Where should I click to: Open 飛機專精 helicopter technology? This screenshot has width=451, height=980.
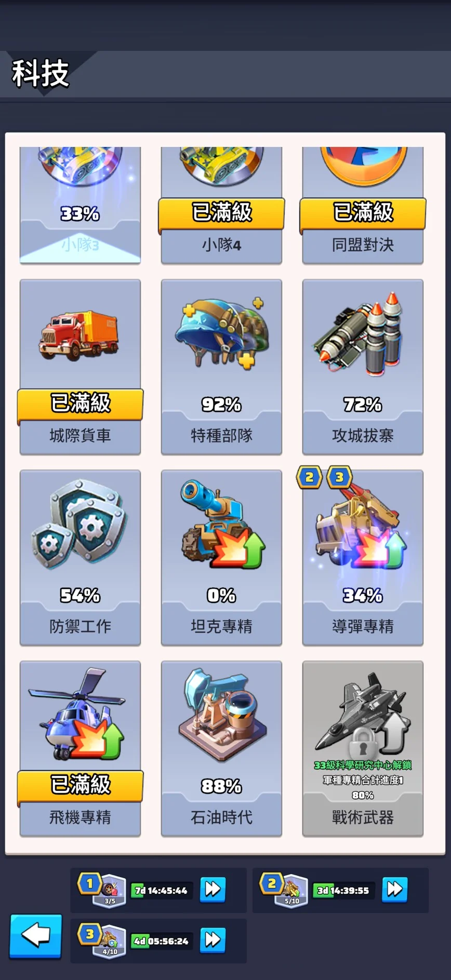point(80,748)
